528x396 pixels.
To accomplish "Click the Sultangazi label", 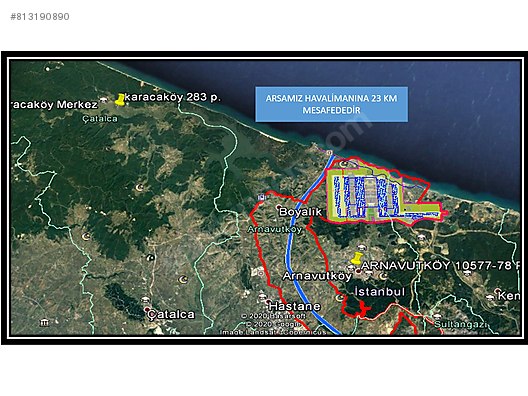I will point(461,325).
